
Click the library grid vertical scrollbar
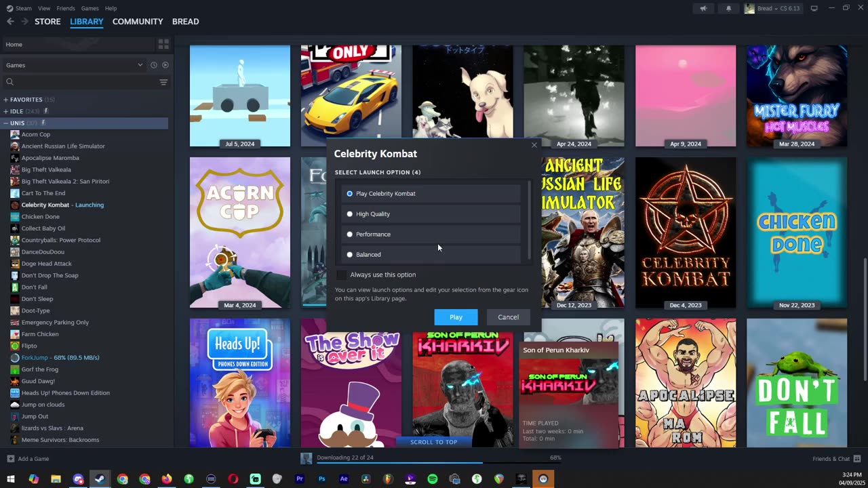864,318
